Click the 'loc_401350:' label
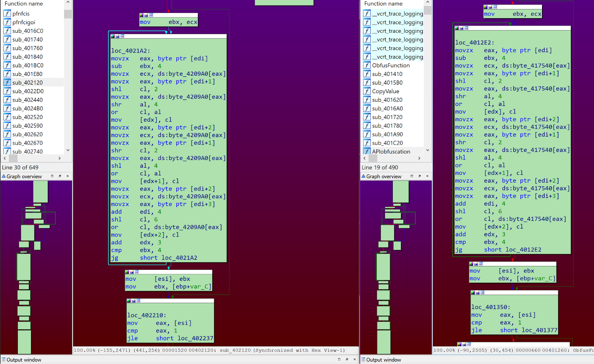The width and height of the screenshot is (594, 364). pos(491,307)
